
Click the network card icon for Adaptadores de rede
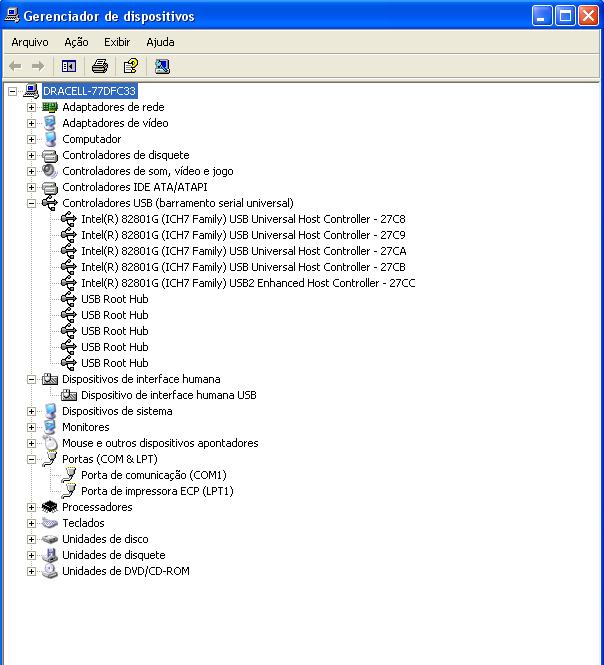(50, 107)
